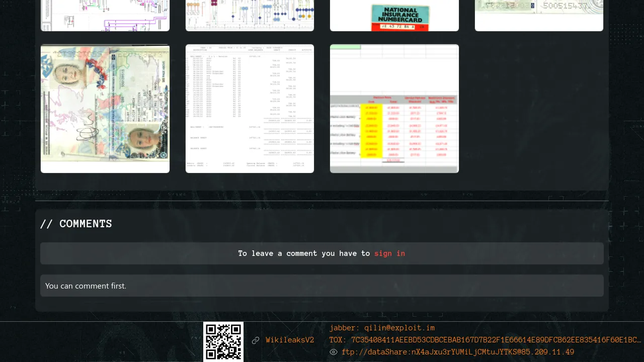Click the chain link icon beside WikileaksV2
This screenshot has width=644, height=362.
pos(256,340)
